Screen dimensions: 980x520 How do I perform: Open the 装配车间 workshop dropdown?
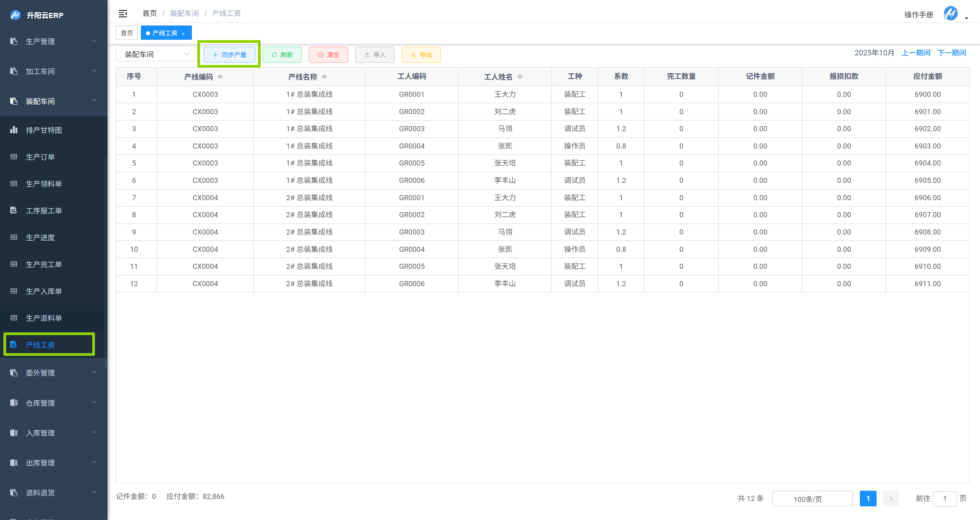point(156,54)
